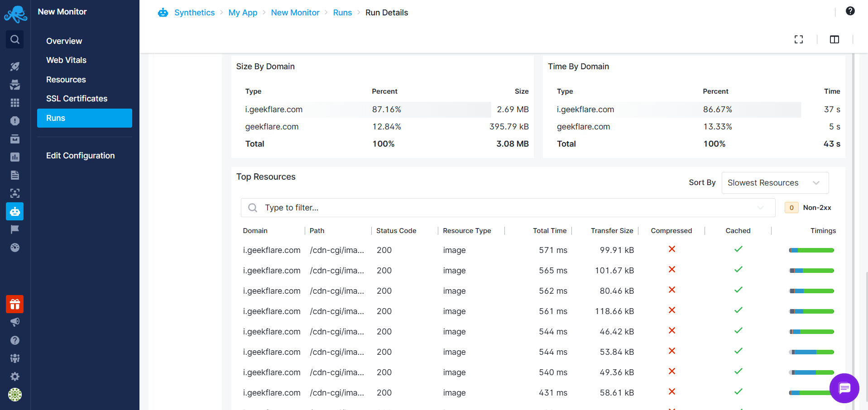Image resolution: width=868 pixels, height=410 pixels.
Task: Click timings bar of 571 ms row
Action: click(811, 250)
